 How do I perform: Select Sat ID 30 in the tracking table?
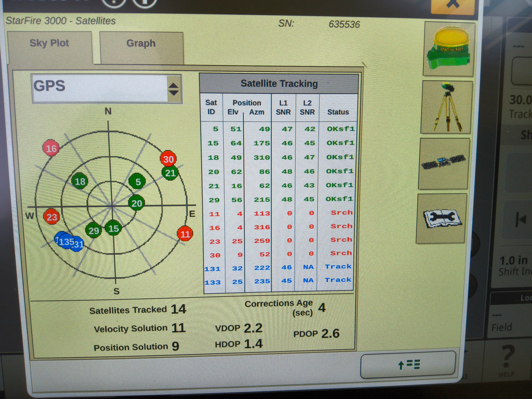pyautogui.click(x=215, y=255)
